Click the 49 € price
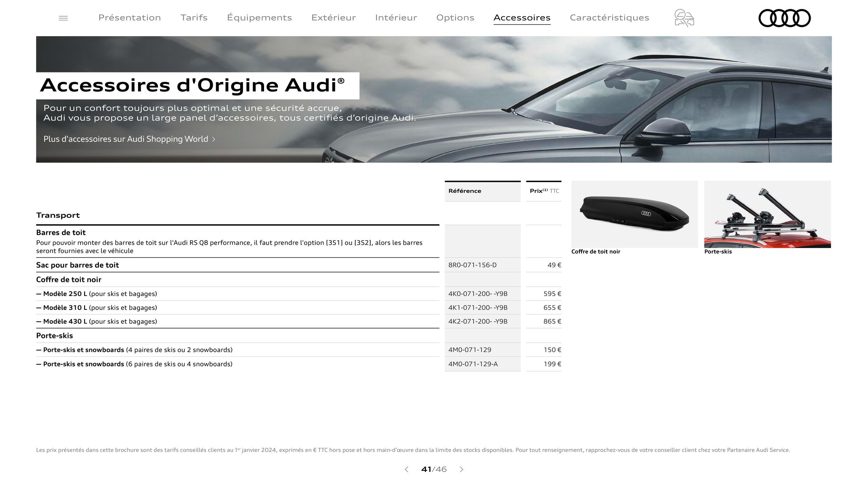The image size is (868, 488). click(x=554, y=265)
